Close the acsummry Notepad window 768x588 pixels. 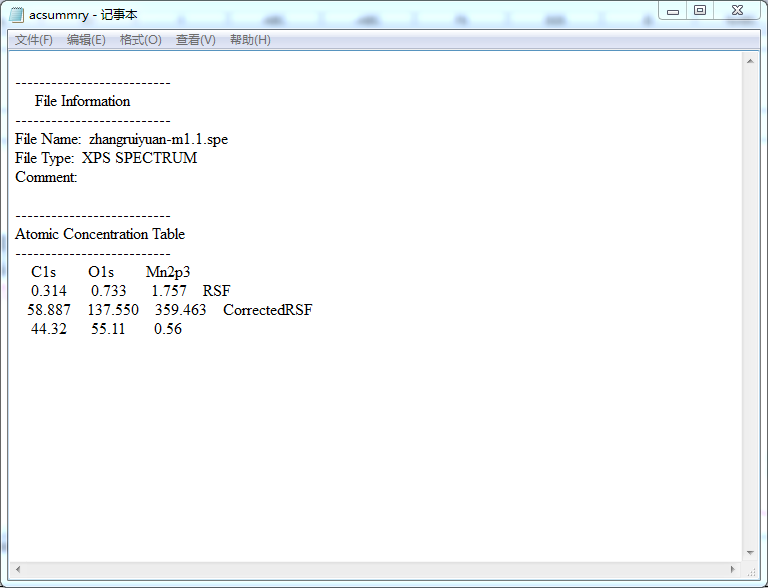click(x=737, y=11)
